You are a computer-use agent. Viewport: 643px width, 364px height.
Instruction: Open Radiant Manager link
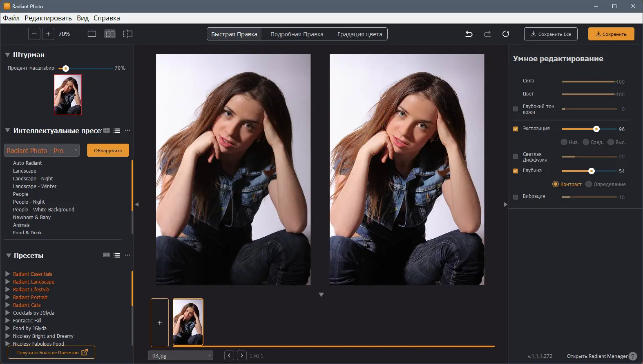(x=597, y=356)
